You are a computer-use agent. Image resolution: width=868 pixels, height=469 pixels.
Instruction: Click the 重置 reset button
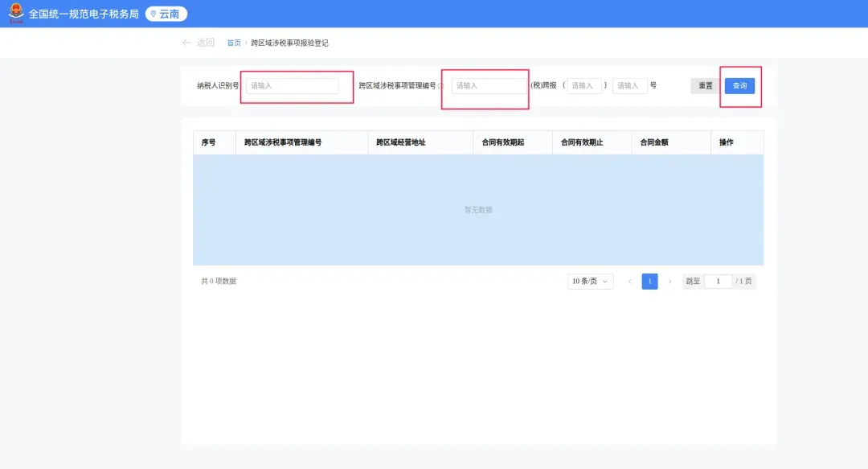(706, 86)
